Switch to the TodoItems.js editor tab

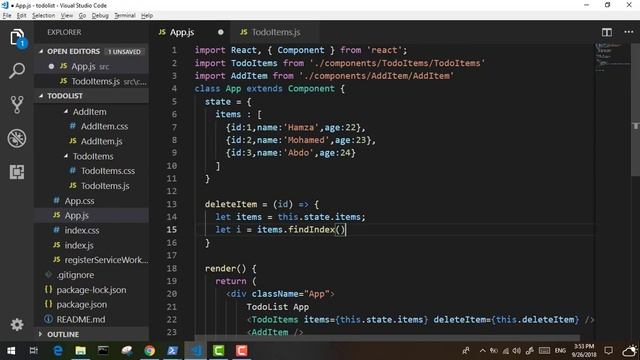[276, 32]
